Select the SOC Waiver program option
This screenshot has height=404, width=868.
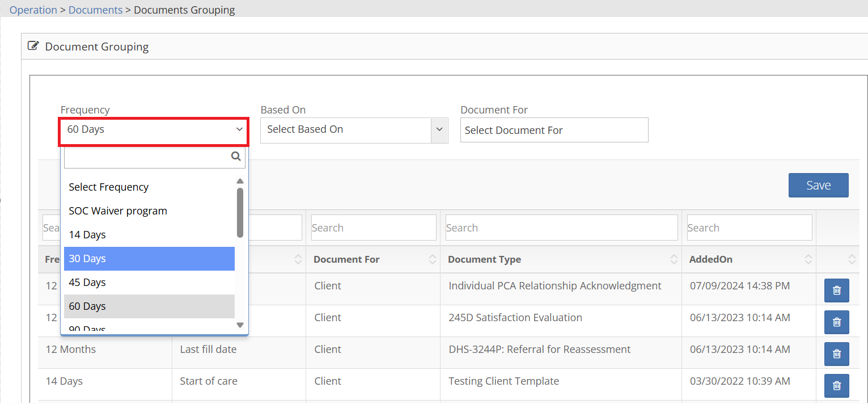(149, 211)
